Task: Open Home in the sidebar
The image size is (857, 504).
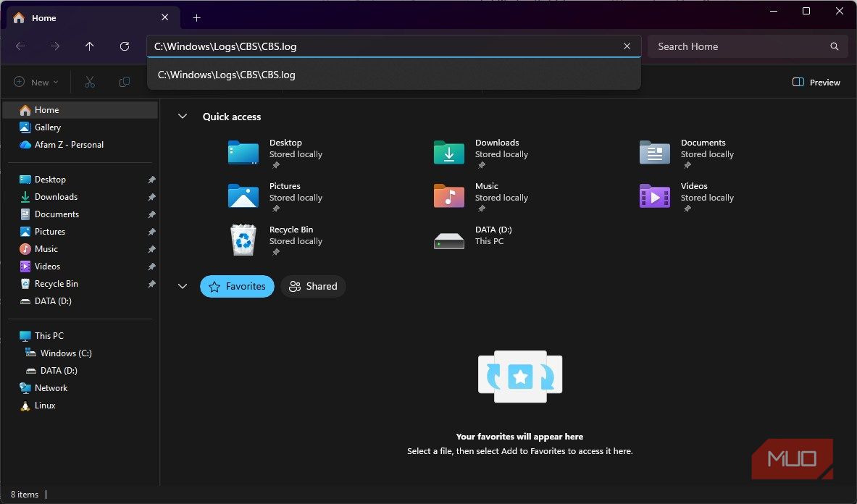Action: pos(80,110)
